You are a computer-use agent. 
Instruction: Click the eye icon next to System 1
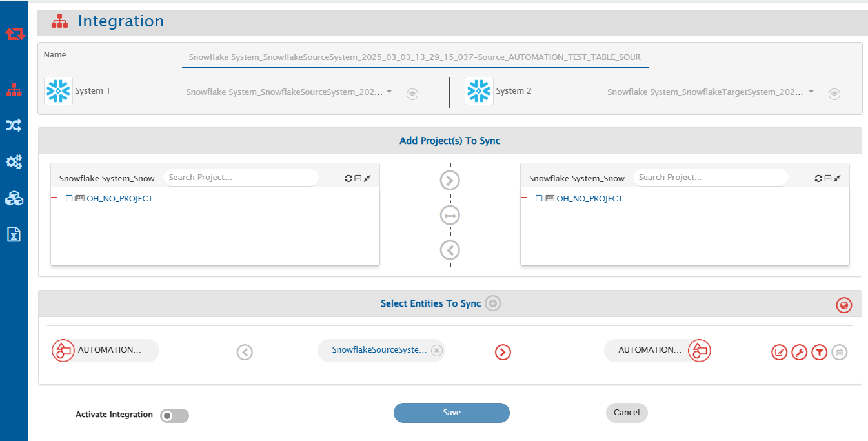[x=412, y=94]
